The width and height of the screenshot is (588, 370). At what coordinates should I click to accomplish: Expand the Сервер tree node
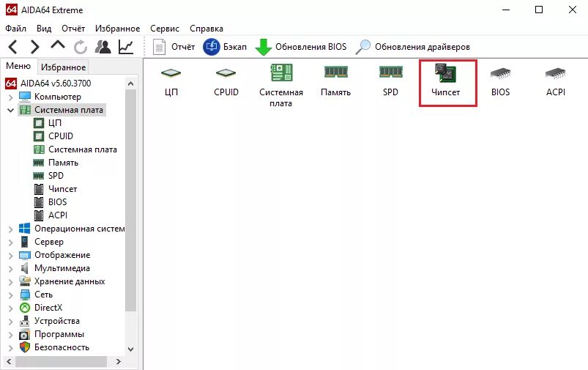pyautogui.click(x=10, y=243)
